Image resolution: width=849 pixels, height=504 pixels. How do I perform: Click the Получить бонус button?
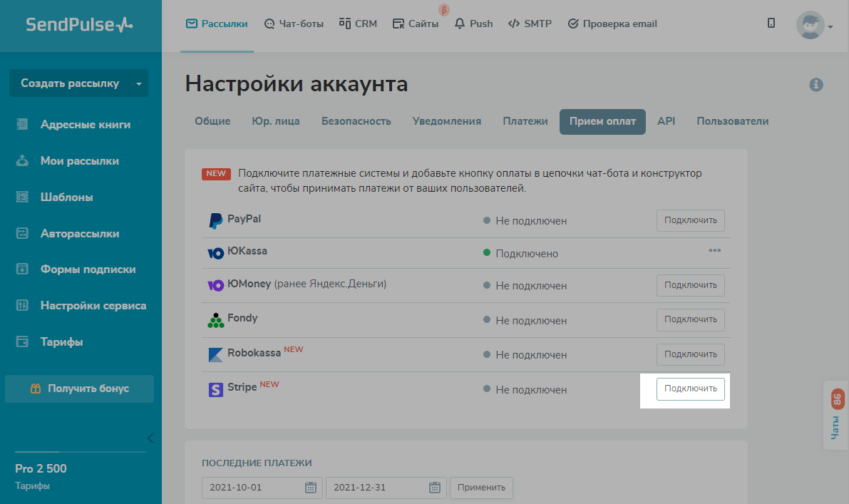pos(79,389)
